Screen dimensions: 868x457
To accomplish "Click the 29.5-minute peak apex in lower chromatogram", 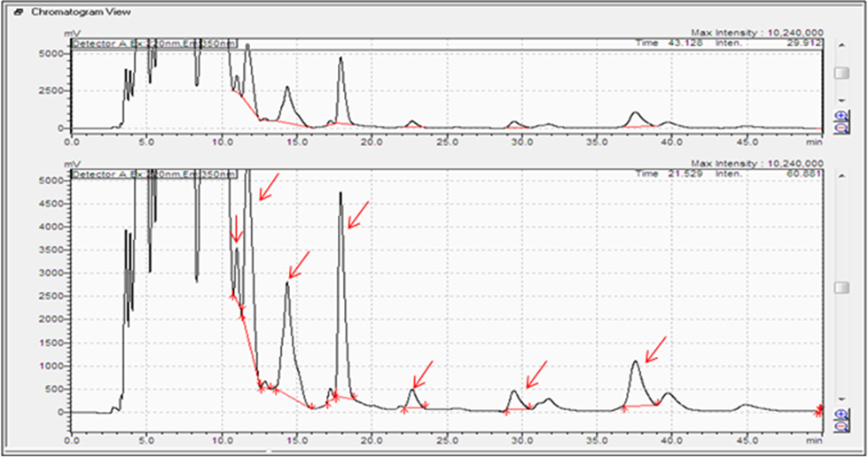I will click(x=513, y=391).
